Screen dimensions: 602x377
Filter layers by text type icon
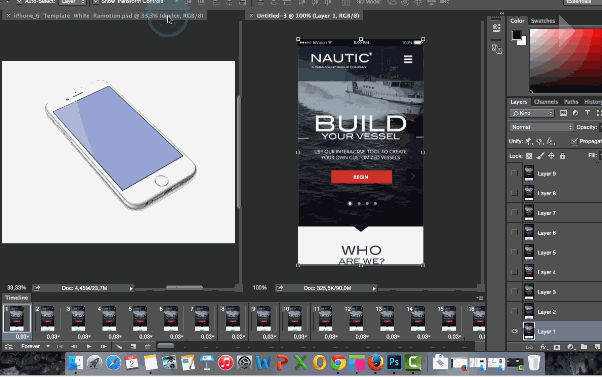click(x=587, y=113)
